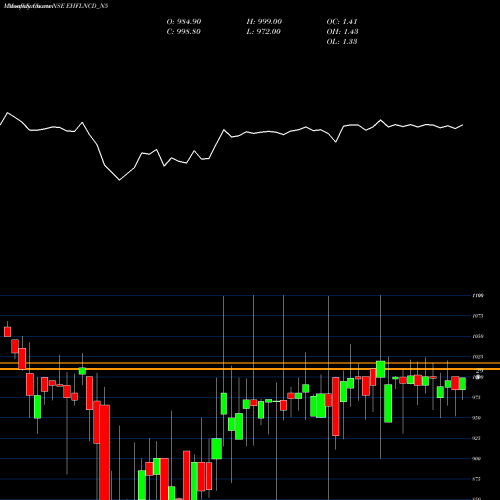Click the 925 price axis label

coord(477,438)
